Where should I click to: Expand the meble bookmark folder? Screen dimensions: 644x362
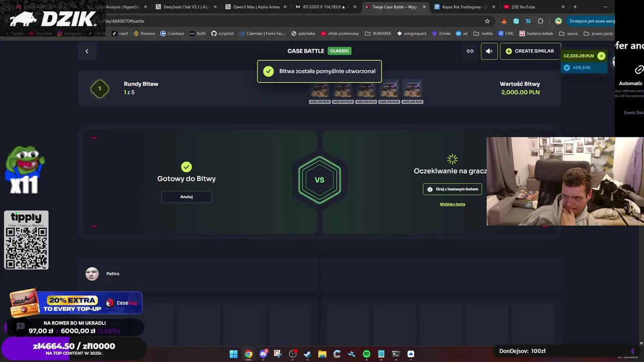[x=483, y=34]
